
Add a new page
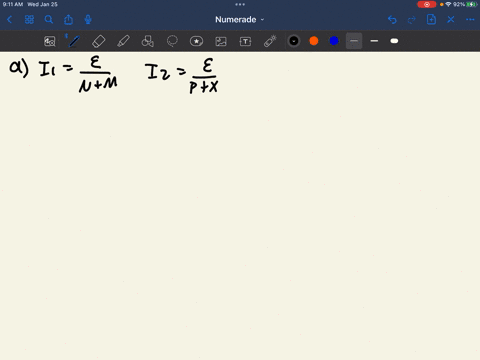tap(431, 19)
